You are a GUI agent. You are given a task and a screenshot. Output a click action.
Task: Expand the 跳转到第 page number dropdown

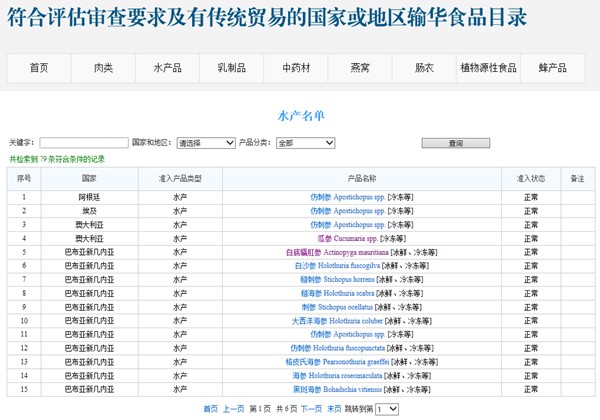pyautogui.click(x=387, y=409)
